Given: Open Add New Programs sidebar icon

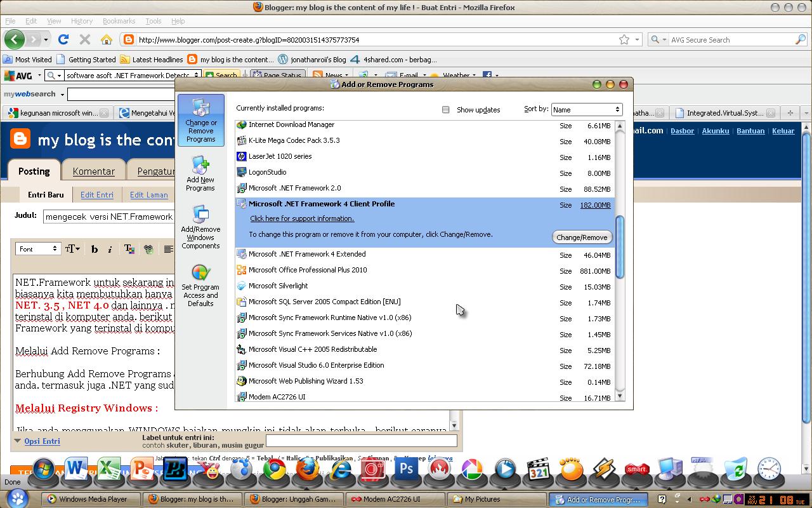Looking at the screenshot, I should [x=200, y=173].
